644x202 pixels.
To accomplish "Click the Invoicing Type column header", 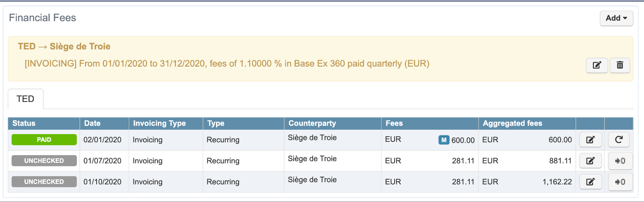I will pos(159,123).
